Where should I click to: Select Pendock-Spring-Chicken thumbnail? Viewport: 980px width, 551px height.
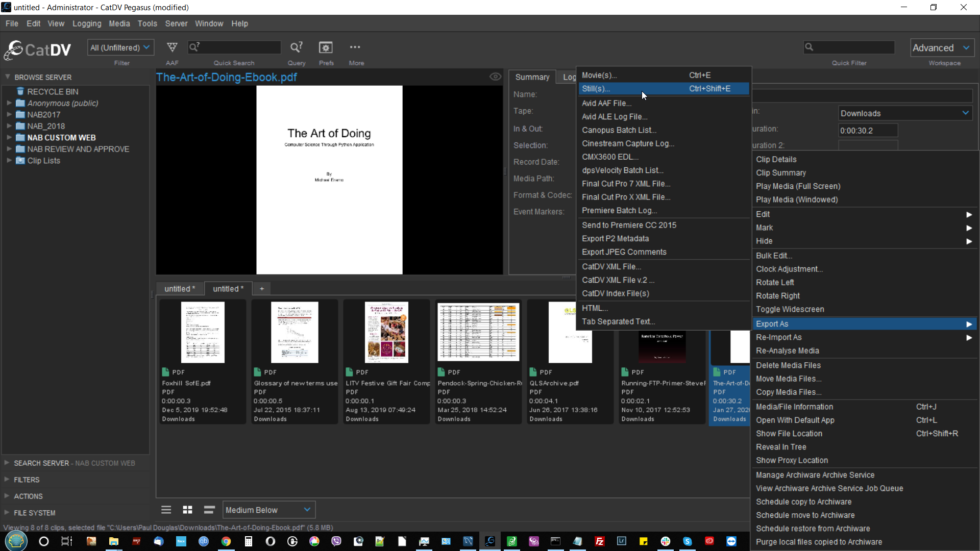coord(478,332)
